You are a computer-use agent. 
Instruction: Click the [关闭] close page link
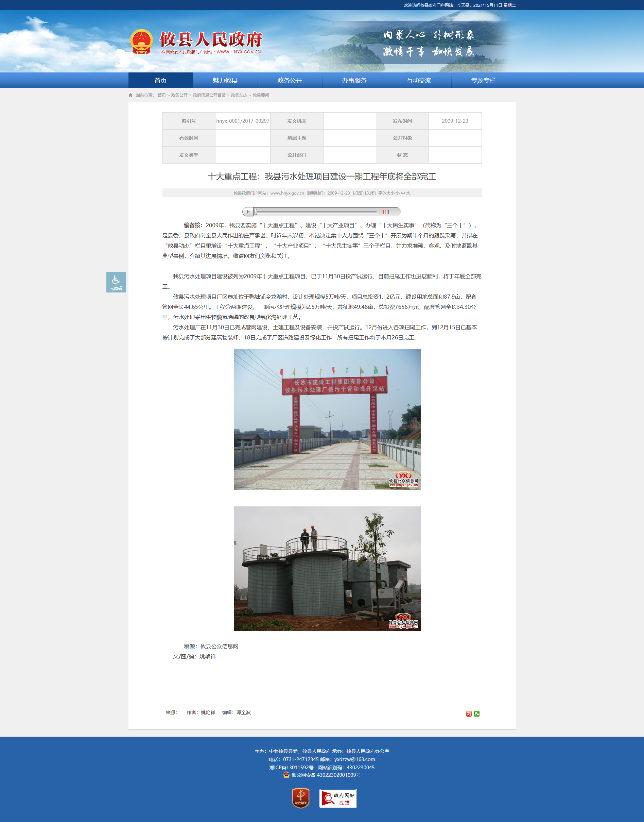click(x=370, y=193)
